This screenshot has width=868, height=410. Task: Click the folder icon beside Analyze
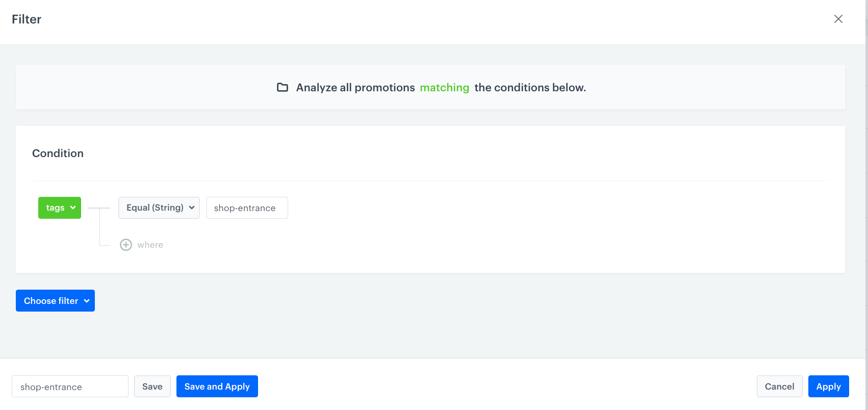coord(282,87)
